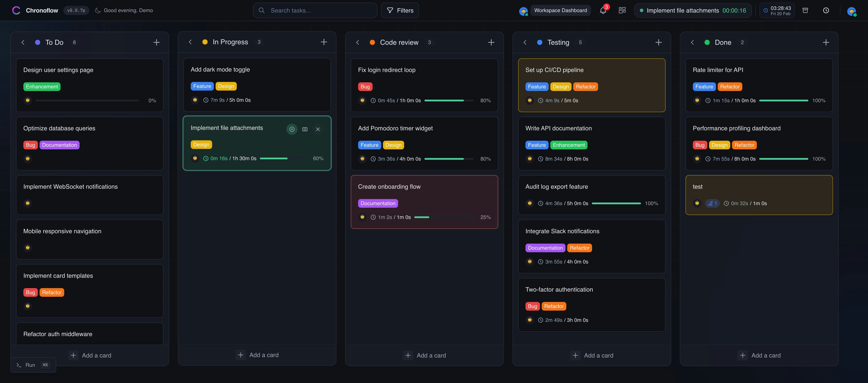This screenshot has width=868, height=383.
Task: Click the clock widget showing 03:28:43
Action: click(x=777, y=10)
